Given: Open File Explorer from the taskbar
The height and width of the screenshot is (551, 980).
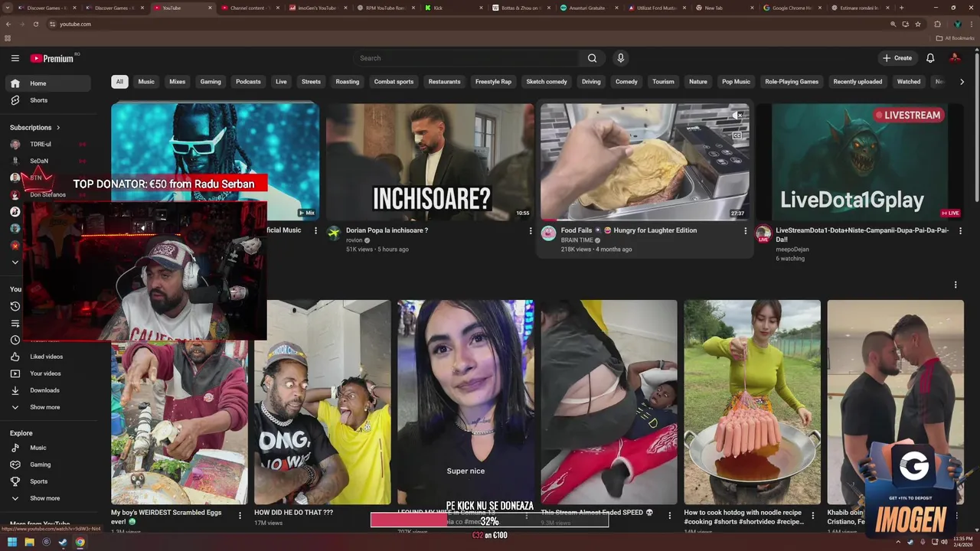Looking at the screenshot, I should 29,543.
